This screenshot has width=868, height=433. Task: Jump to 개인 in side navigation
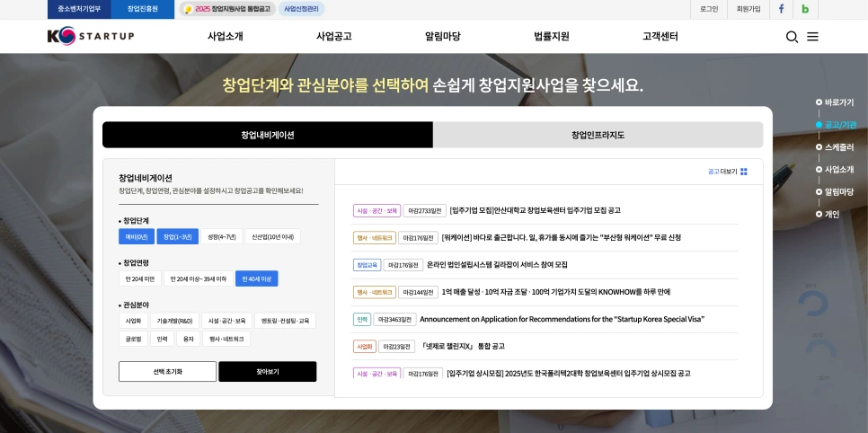coord(832,214)
